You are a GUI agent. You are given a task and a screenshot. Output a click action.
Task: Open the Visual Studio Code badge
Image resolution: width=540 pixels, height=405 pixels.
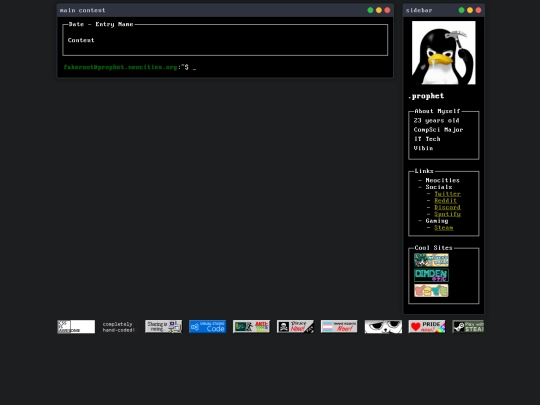pyautogui.click(x=208, y=326)
